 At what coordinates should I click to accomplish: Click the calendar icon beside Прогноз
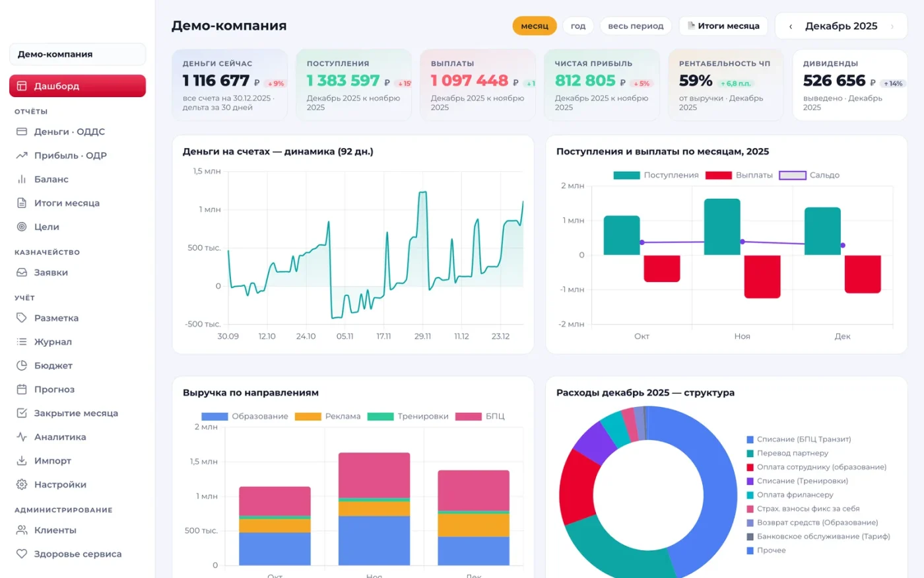tap(22, 389)
